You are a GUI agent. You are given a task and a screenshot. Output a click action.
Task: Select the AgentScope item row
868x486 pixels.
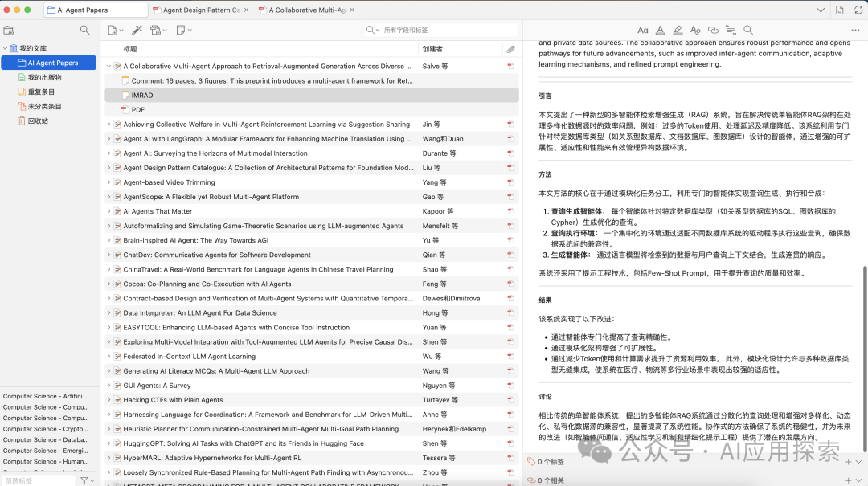point(312,197)
